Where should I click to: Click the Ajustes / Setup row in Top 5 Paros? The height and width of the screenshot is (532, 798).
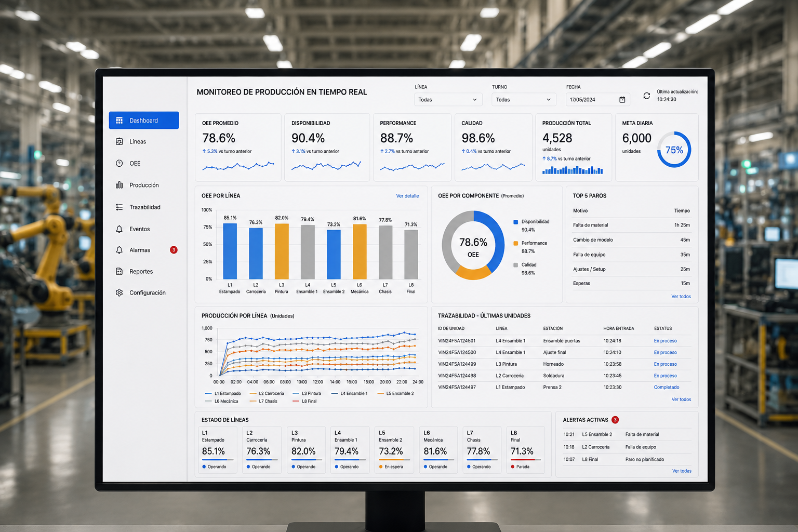[631, 269]
